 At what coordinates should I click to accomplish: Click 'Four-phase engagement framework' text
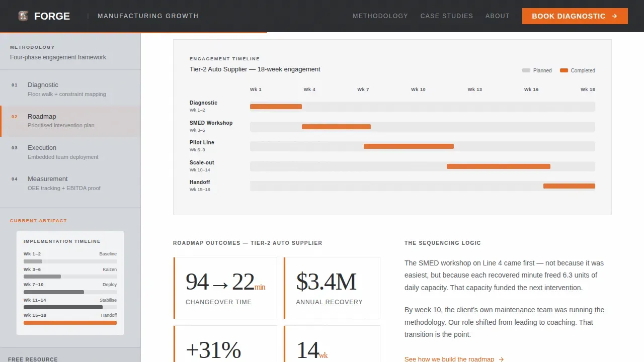tap(58, 57)
